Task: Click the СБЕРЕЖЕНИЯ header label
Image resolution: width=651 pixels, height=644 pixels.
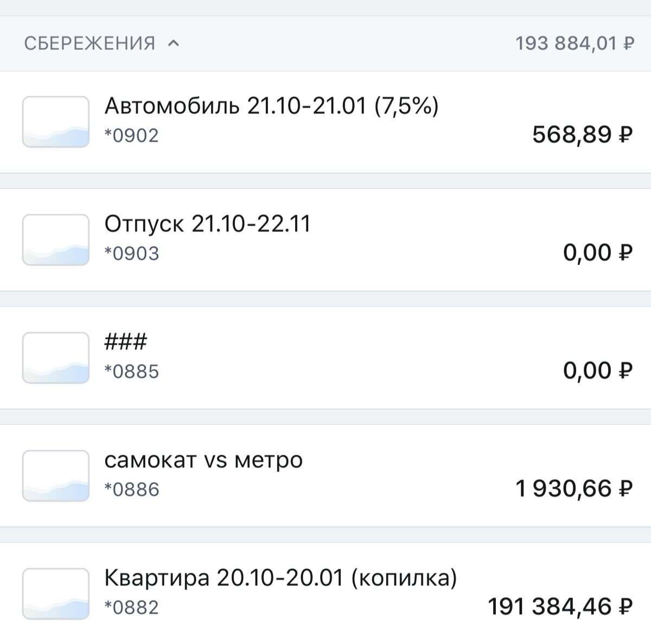Action: point(90,43)
